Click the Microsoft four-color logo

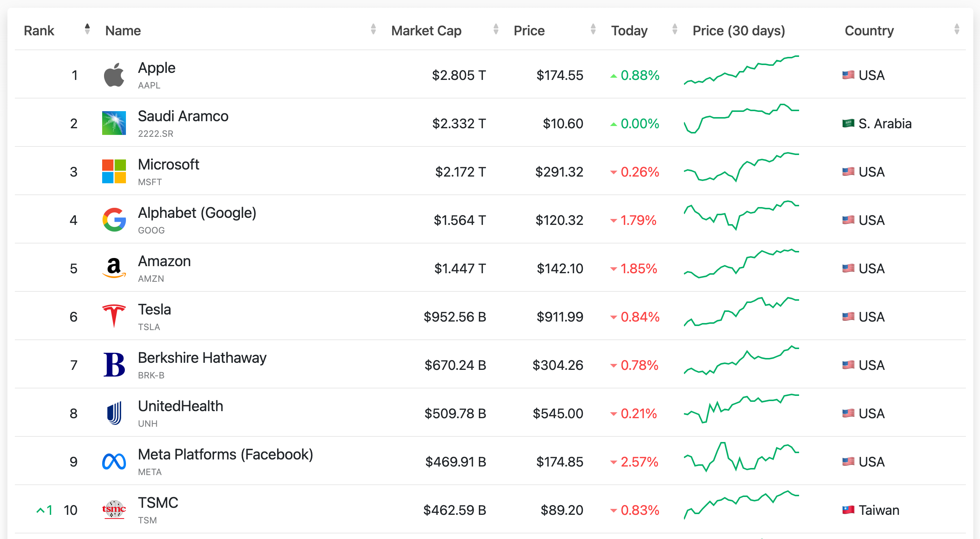pos(114,171)
